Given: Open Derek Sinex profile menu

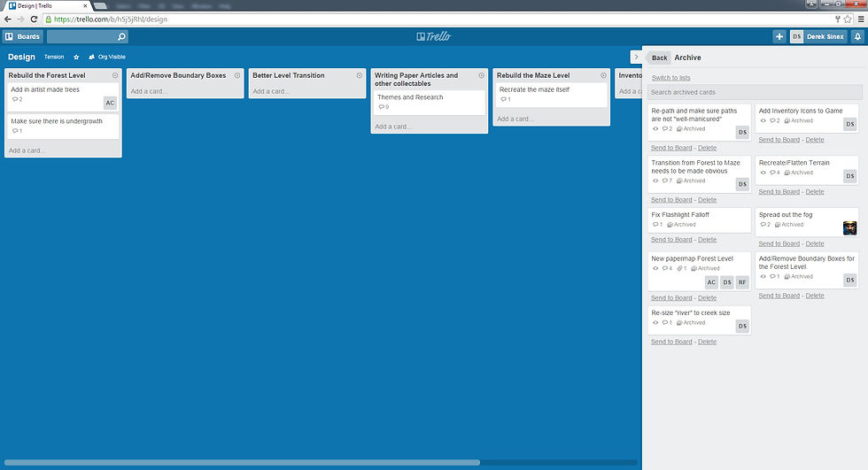Looking at the screenshot, I should click(x=825, y=36).
